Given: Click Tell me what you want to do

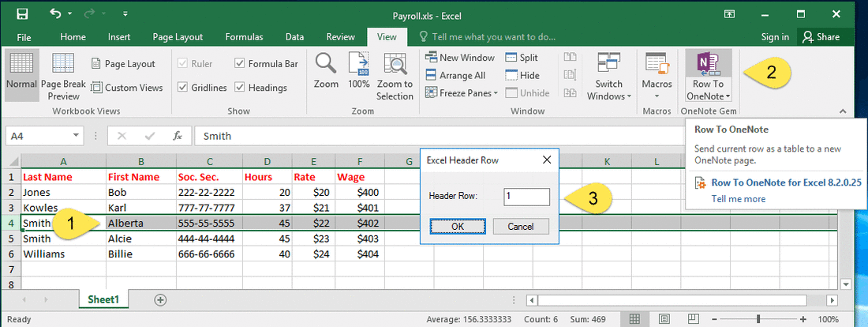Looking at the screenshot, I should tap(487, 37).
